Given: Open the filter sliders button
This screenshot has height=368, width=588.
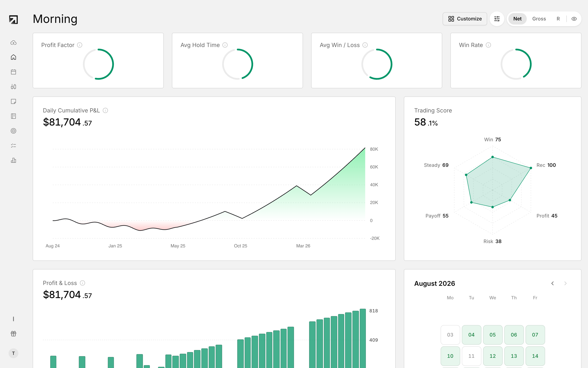Looking at the screenshot, I should 497,19.
